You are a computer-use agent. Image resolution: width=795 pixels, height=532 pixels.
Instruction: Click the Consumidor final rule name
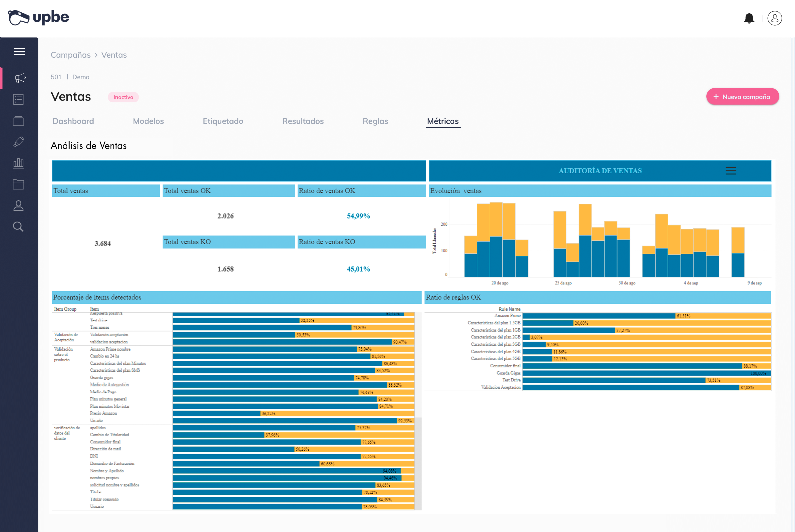[x=505, y=366]
